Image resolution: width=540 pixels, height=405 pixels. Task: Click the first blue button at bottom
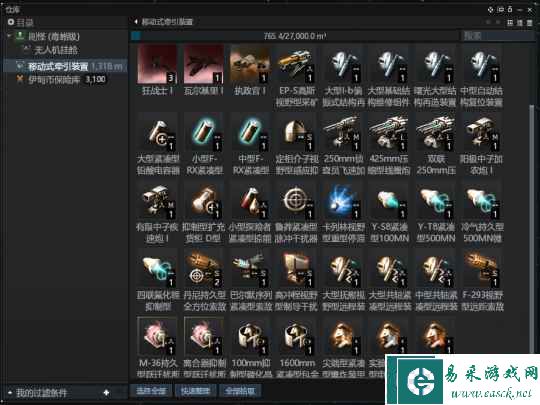(151, 391)
